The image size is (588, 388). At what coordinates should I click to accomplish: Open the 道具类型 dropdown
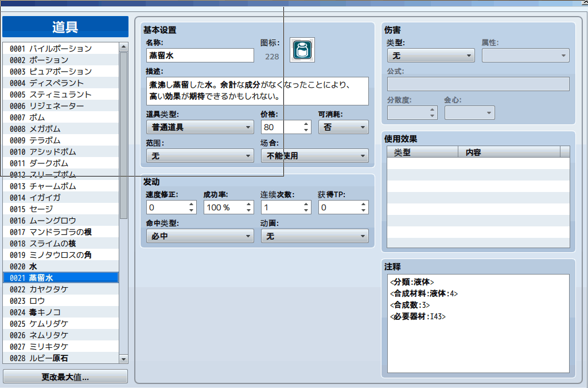tap(200, 127)
